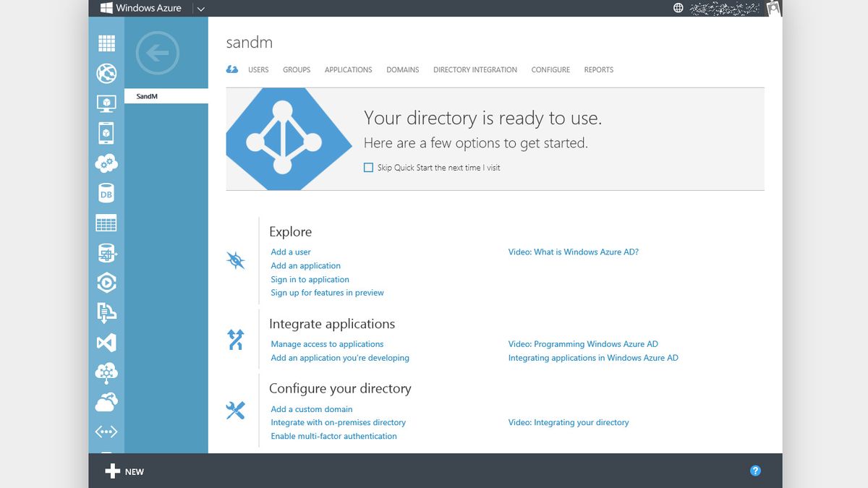Viewport: 868px width, 488px height.
Task: Open the Networks icon at sidebar bottom
Action: click(106, 431)
